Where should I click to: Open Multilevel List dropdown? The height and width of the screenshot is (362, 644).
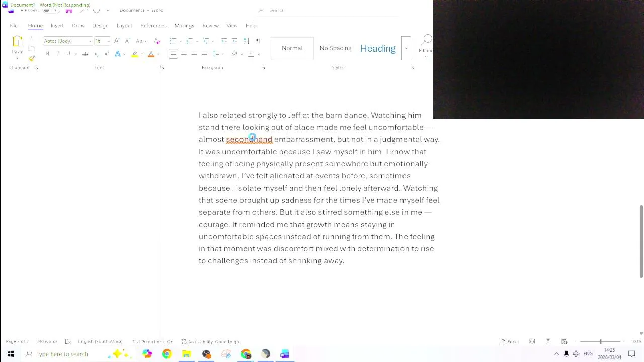point(208,41)
